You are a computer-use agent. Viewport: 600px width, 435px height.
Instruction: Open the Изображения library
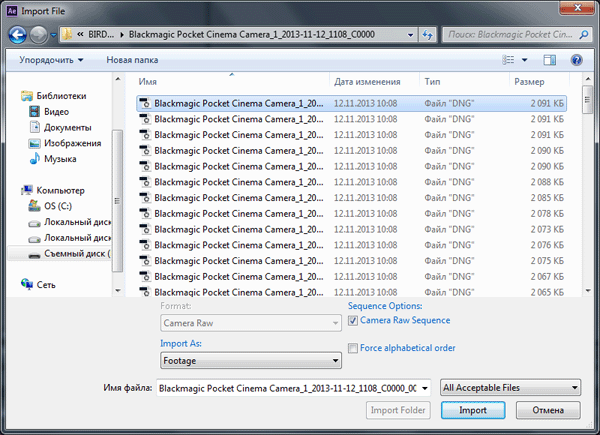pos(73,143)
